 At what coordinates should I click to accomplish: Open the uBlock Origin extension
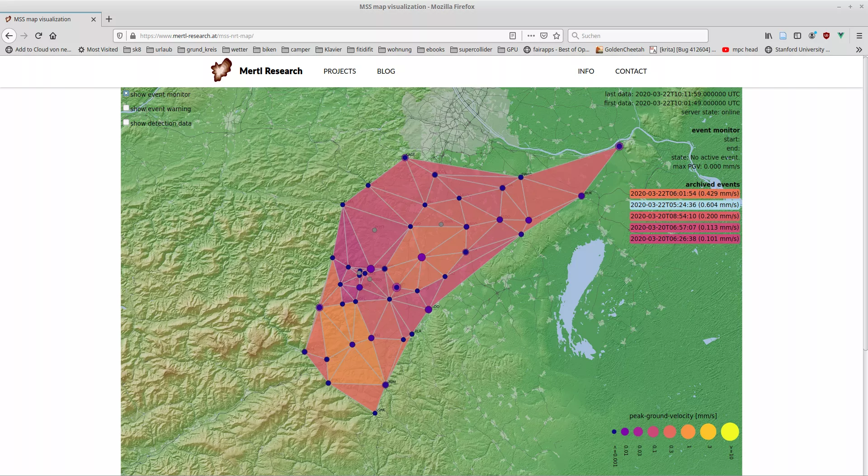pos(826,36)
